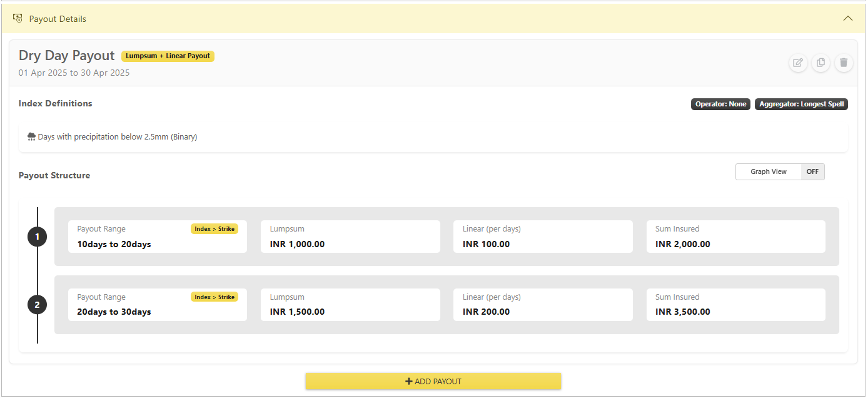Click the 10days to 20days payout range

click(x=114, y=244)
